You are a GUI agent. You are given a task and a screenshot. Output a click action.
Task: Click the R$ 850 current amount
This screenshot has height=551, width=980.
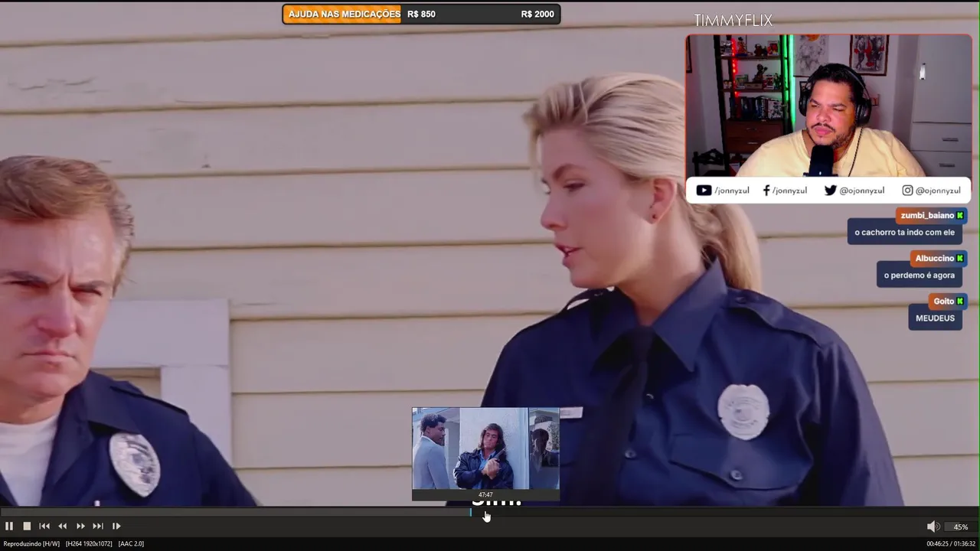(421, 14)
